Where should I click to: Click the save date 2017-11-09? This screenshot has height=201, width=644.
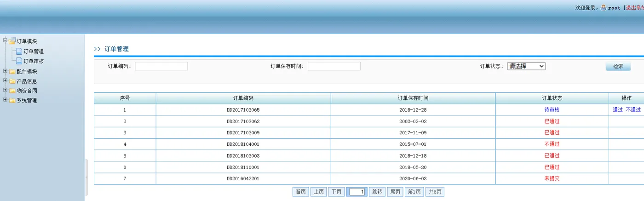tap(413, 133)
